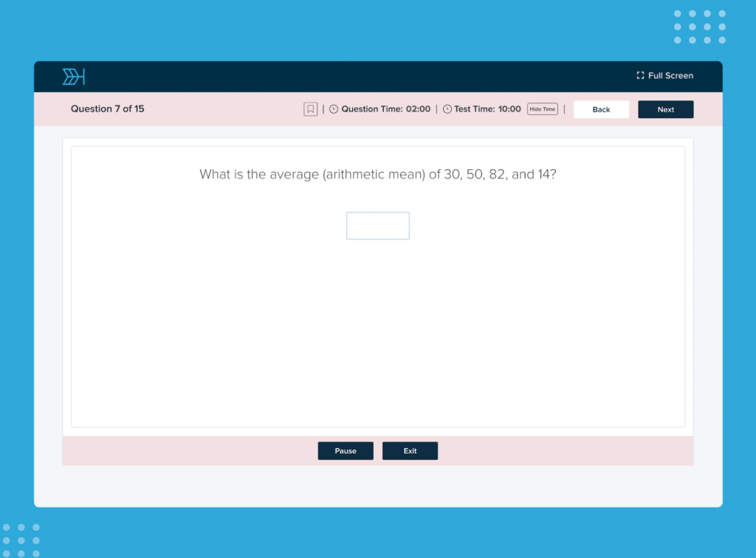756x558 pixels.
Task: Advance to the next question
Action: tap(665, 108)
